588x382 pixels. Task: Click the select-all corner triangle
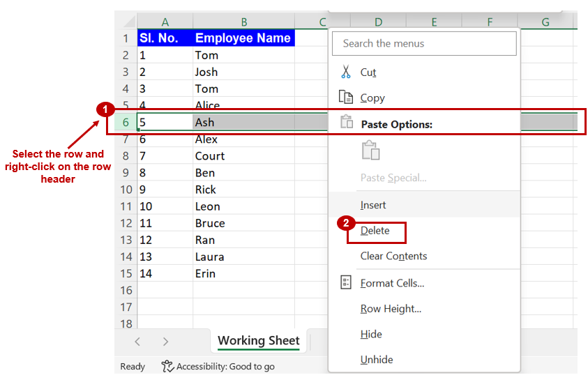129,22
